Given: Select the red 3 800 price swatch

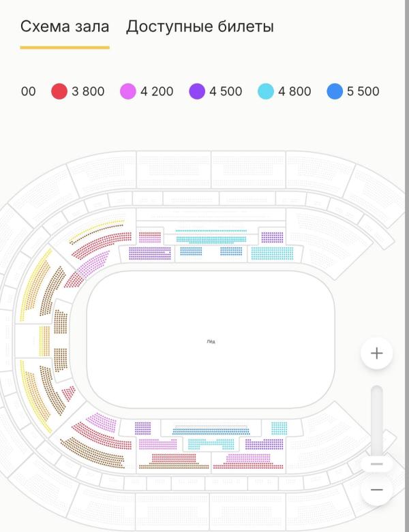Looking at the screenshot, I should tap(59, 91).
